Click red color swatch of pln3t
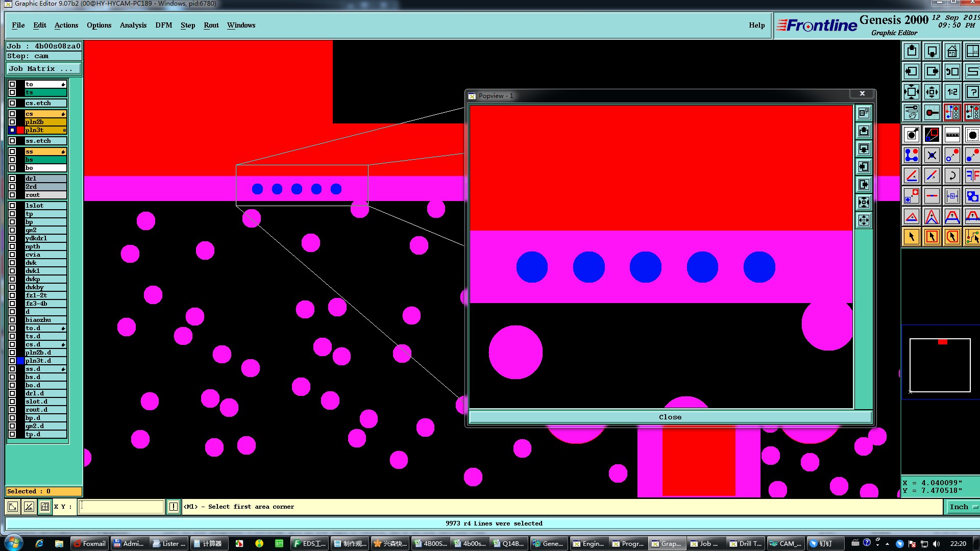 pos(20,130)
